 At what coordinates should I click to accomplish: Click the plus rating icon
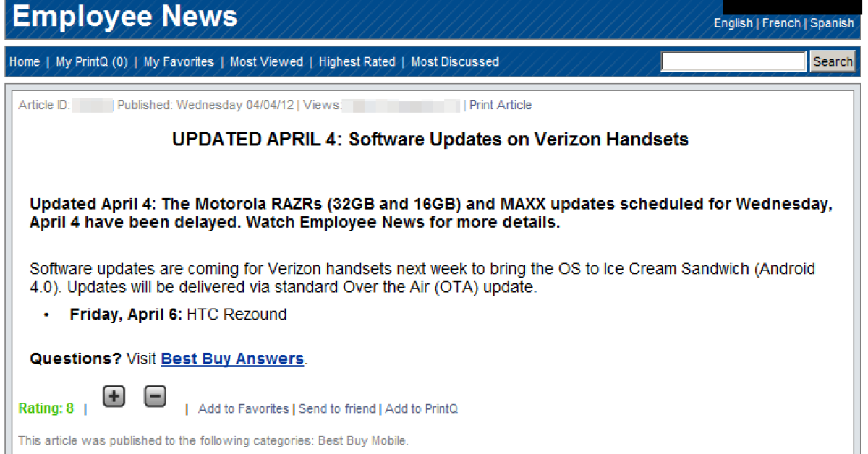114,396
